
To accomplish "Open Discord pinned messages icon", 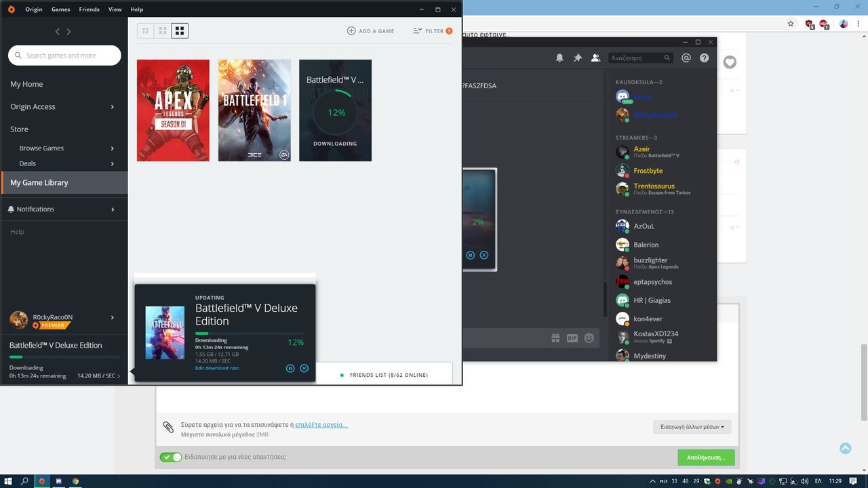I will [x=578, y=58].
